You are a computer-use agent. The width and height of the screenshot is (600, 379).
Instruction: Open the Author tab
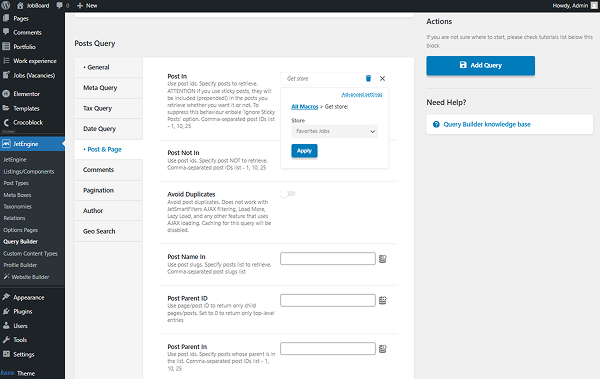(x=108, y=211)
